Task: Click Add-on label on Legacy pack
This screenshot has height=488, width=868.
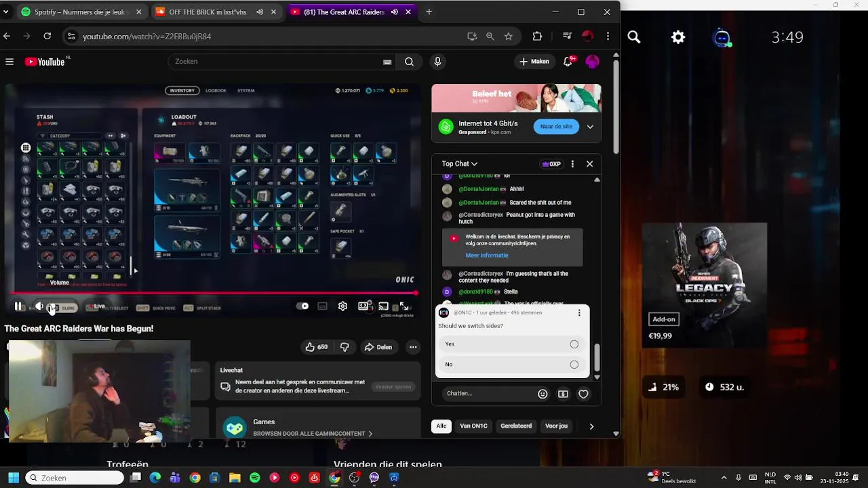Action: tap(663, 319)
